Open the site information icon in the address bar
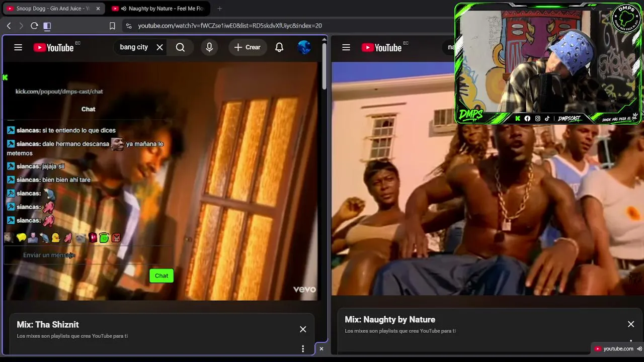 (129, 26)
